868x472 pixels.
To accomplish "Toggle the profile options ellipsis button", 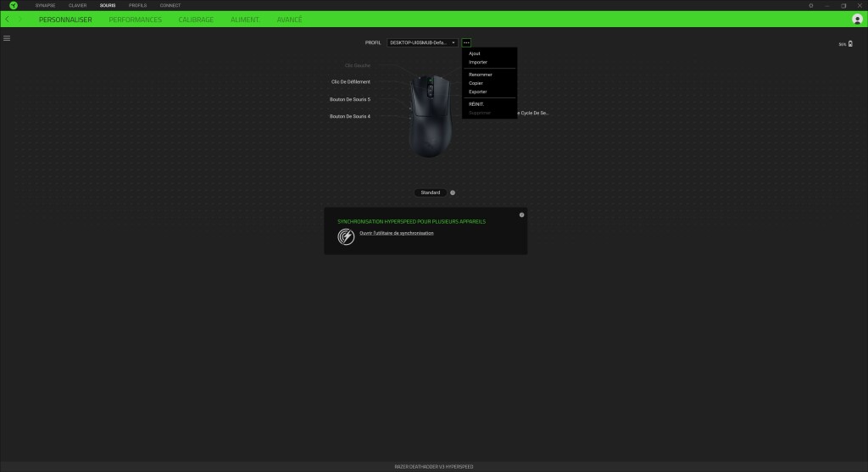I will point(466,42).
